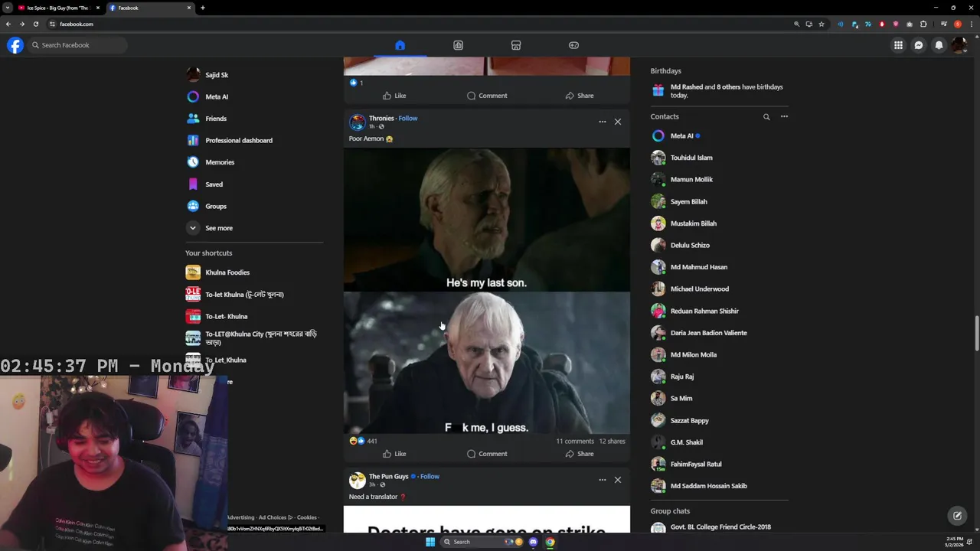Start a new message with compose icon

[957, 516]
